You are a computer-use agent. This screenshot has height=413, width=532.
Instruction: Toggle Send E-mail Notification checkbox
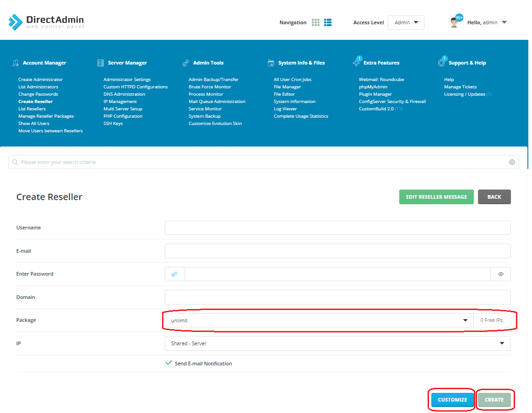168,364
